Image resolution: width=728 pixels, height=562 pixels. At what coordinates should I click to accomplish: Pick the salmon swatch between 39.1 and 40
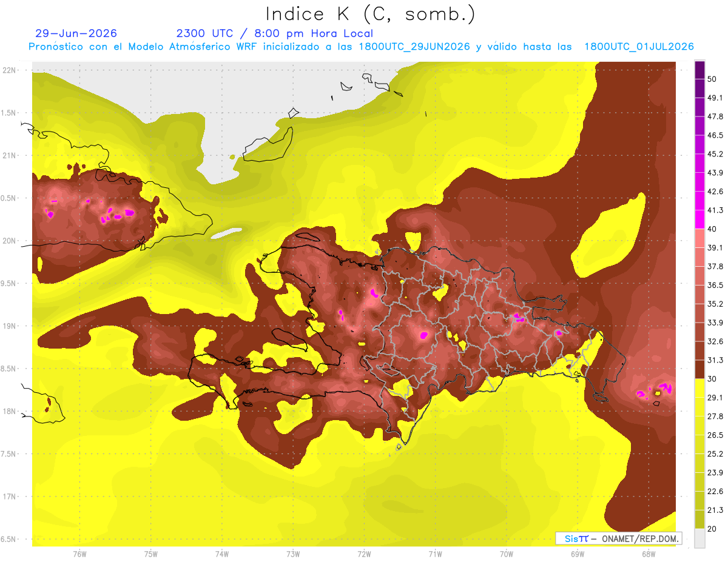point(699,238)
